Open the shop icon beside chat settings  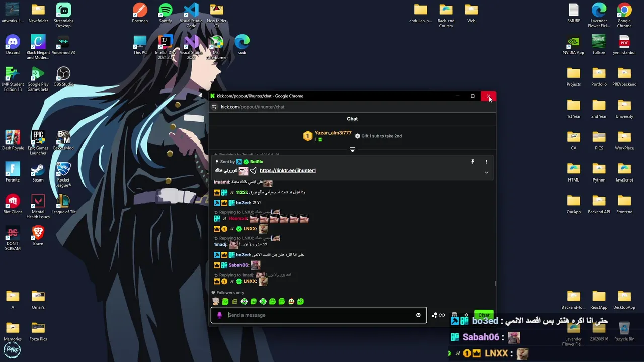(455, 315)
